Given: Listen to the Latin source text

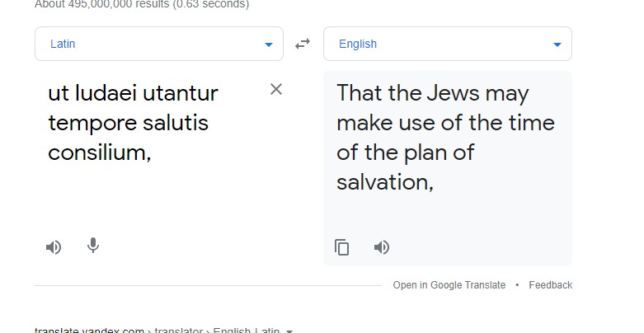Looking at the screenshot, I should [54, 246].
